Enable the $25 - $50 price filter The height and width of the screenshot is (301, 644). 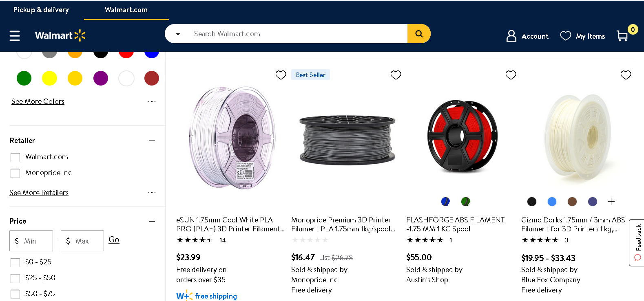[15, 278]
